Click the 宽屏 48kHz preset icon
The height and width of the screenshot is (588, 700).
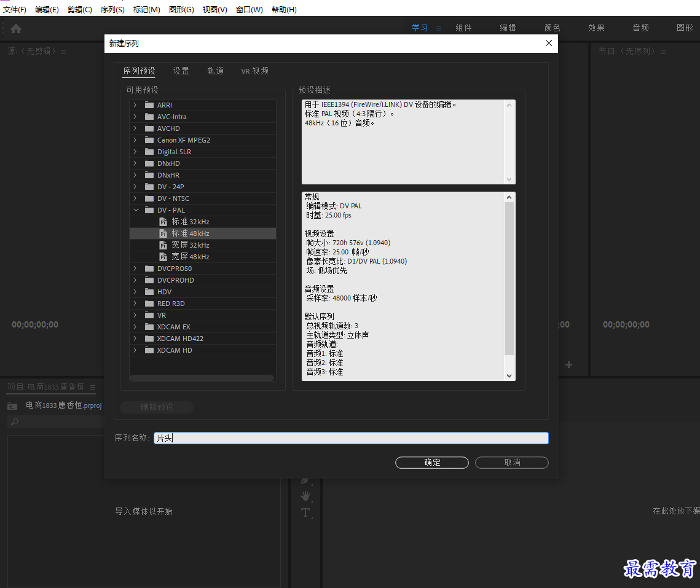pos(163,257)
